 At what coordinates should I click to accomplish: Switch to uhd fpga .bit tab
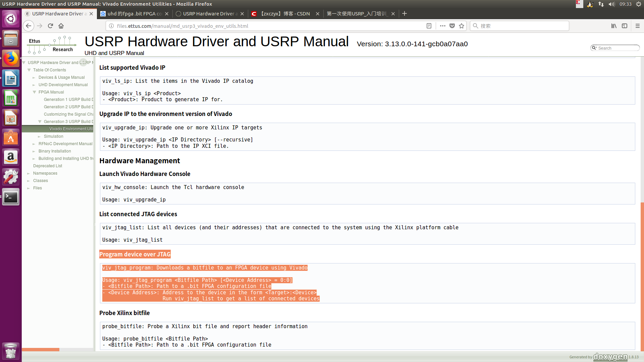pos(135,13)
